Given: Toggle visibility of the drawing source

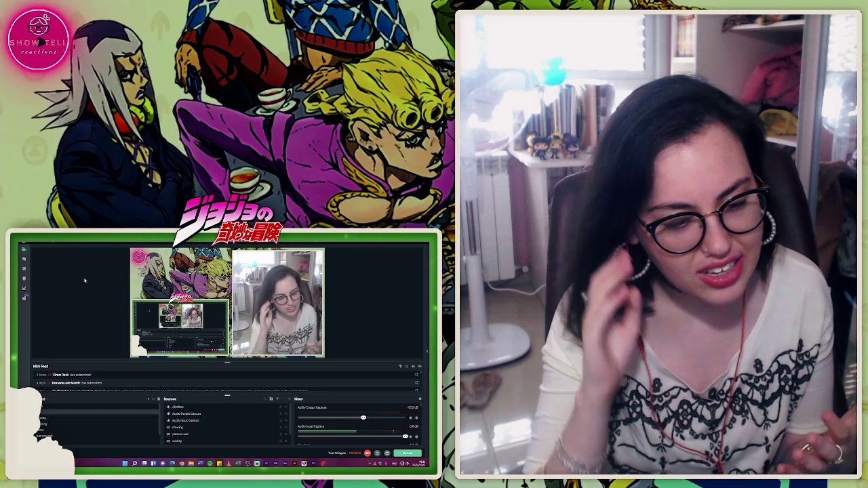Looking at the screenshot, I should point(285,427).
